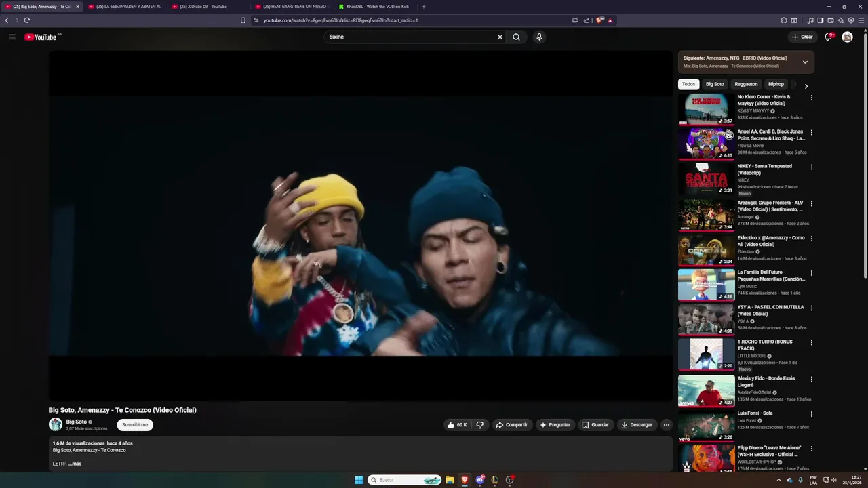Switch to KhanDBL Kick browser tab
This screenshot has width=868, height=488.
click(376, 7)
